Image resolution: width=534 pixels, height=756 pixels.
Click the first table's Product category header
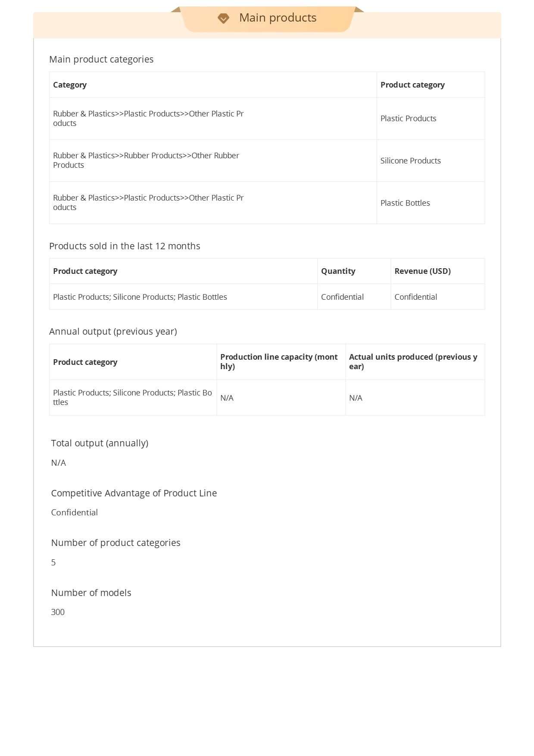412,85
